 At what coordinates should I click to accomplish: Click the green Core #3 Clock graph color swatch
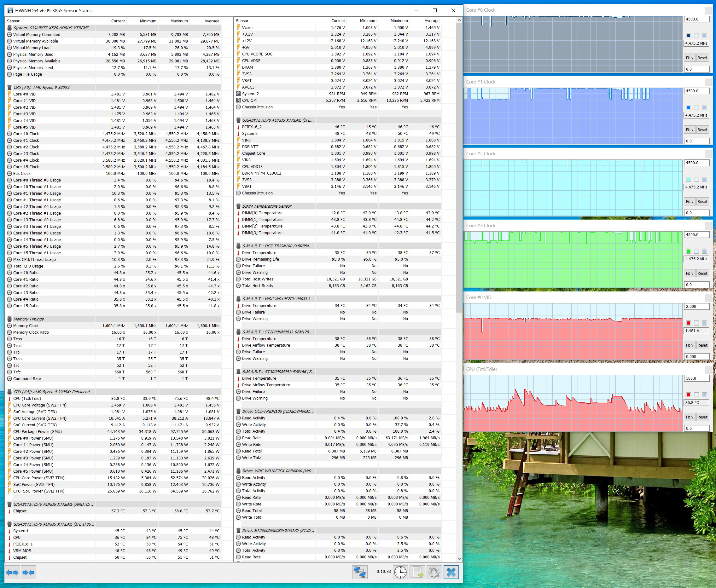pyautogui.click(x=688, y=251)
